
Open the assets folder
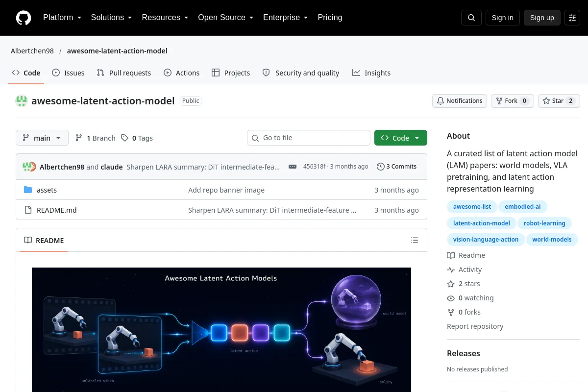47,190
